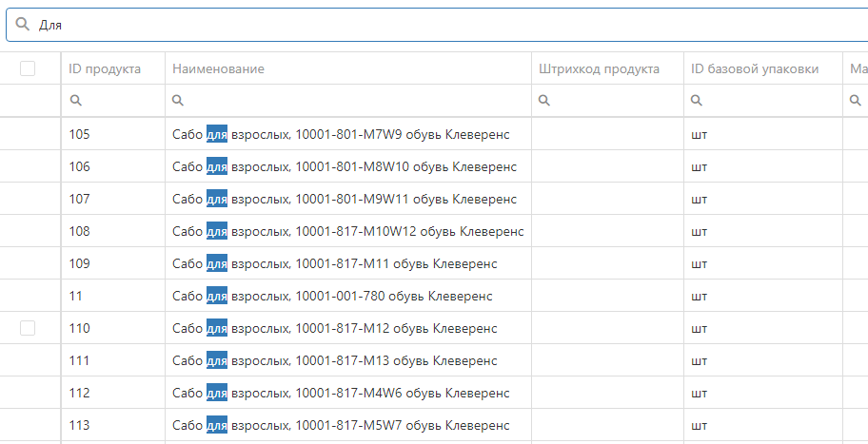Click name 'Сабо для взрослых, 10001-001-780 обувь Клеверенс'

[332, 296]
